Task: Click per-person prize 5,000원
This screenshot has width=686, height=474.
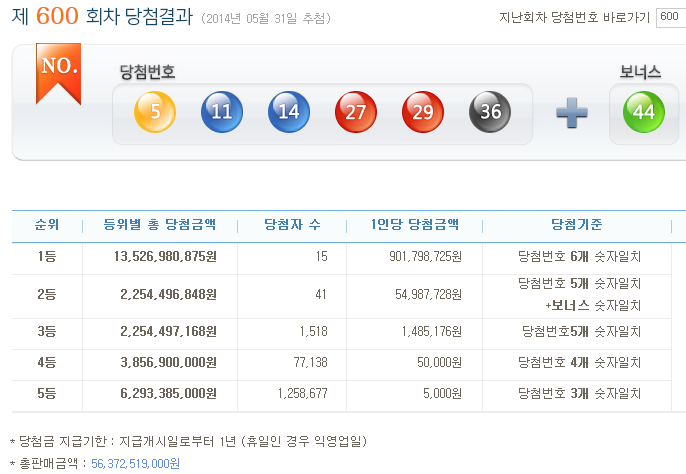Action: [443, 393]
